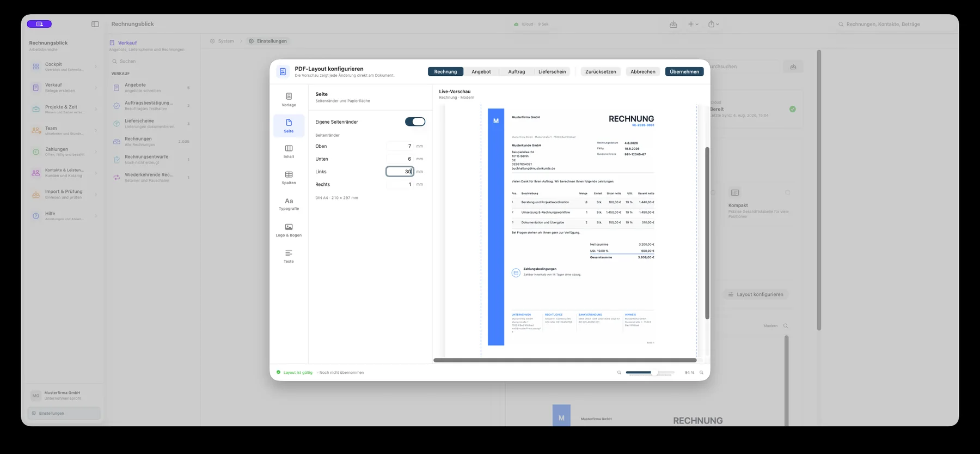Click the Suchen field in Verkauf panel
Screen dimensions: 980x454
pyautogui.click(x=151, y=62)
